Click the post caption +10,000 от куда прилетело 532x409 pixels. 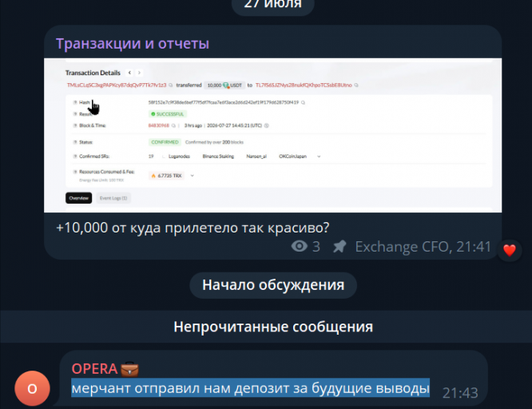(x=193, y=228)
